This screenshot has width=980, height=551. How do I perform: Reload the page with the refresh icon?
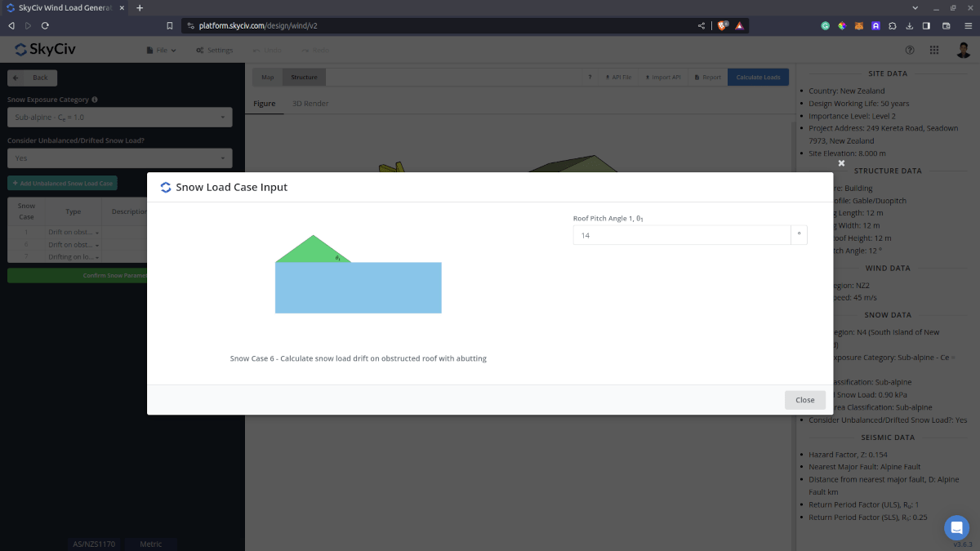click(x=45, y=25)
